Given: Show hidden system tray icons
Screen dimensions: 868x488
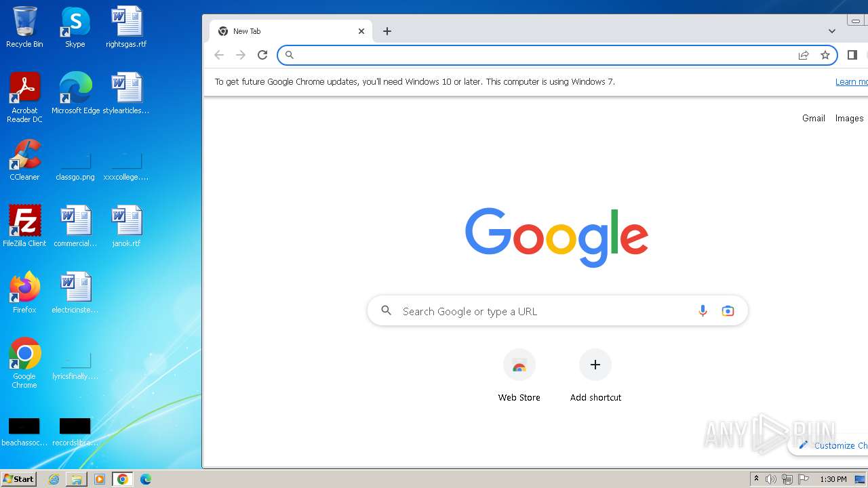Looking at the screenshot, I should point(756,479).
